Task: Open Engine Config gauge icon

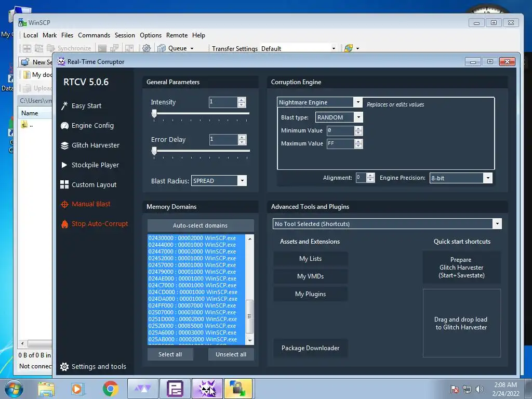Action: 64,126
